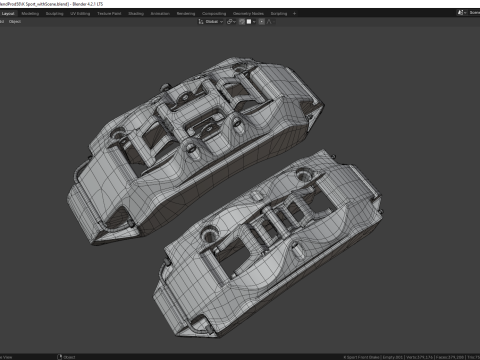Switch to the Scripting workspace
Viewport: 480px width, 360px height.
click(279, 13)
